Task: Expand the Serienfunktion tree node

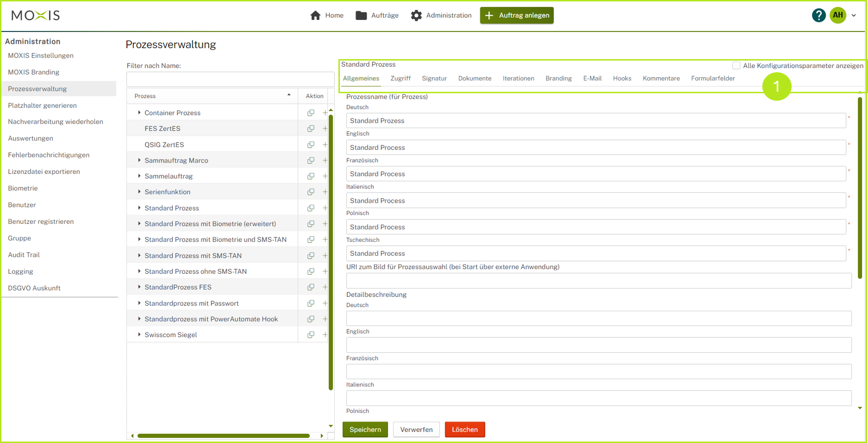Action: [139, 192]
